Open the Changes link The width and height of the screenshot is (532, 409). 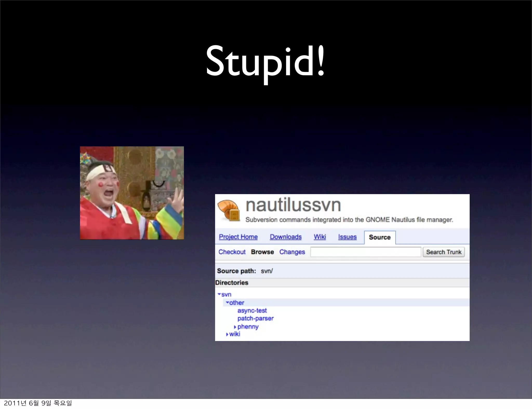point(292,252)
